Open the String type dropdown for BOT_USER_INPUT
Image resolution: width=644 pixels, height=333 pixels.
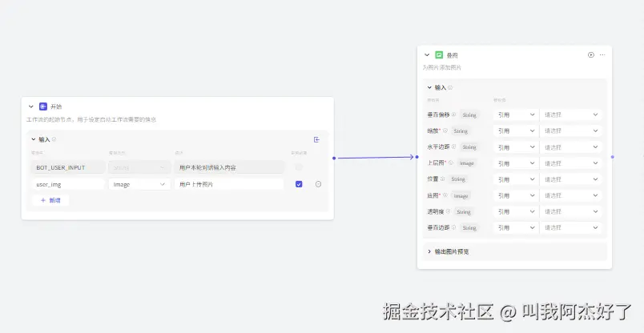pyautogui.click(x=139, y=167)
